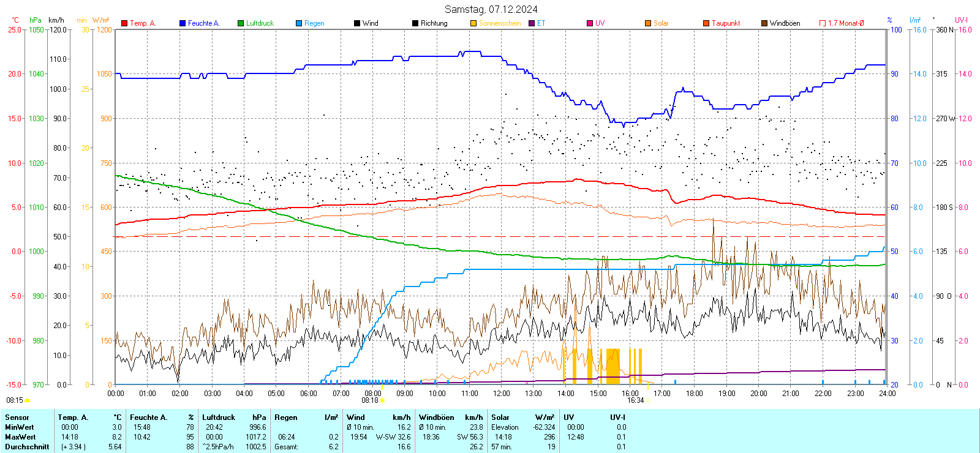Click the sunrise icon next to 08:15

(x=27, y=400)
